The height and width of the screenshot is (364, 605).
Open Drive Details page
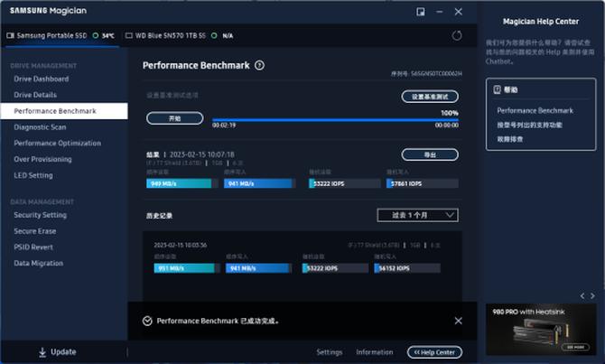click(x=35, y=95)
